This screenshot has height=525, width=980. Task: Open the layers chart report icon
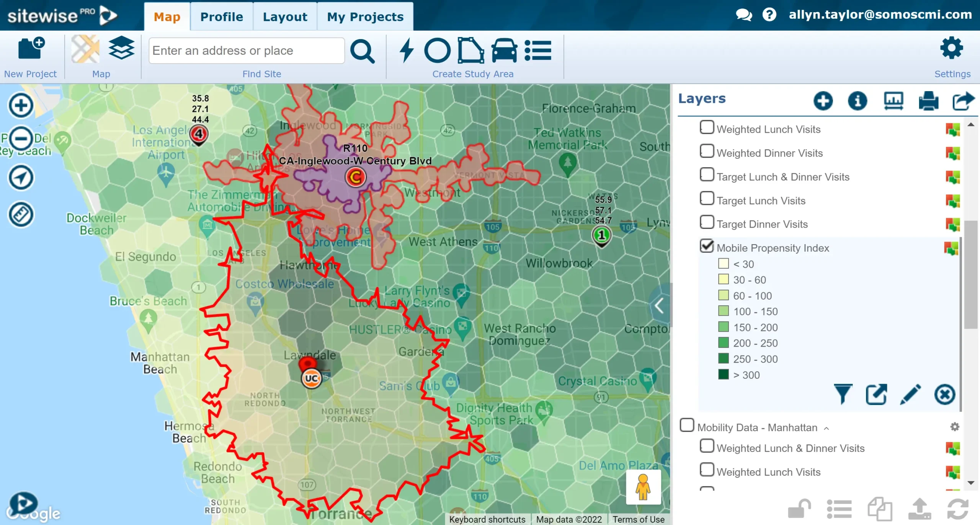pos(893,101)
